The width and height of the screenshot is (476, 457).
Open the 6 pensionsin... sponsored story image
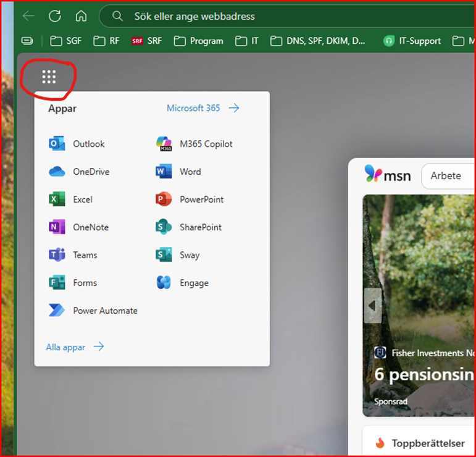point(419,306)
